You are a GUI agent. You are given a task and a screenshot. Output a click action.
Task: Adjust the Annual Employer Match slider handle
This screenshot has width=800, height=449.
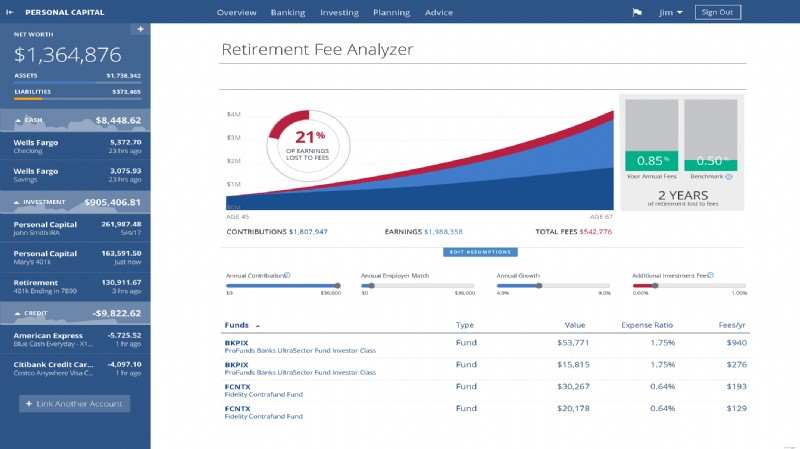[371, 286]
